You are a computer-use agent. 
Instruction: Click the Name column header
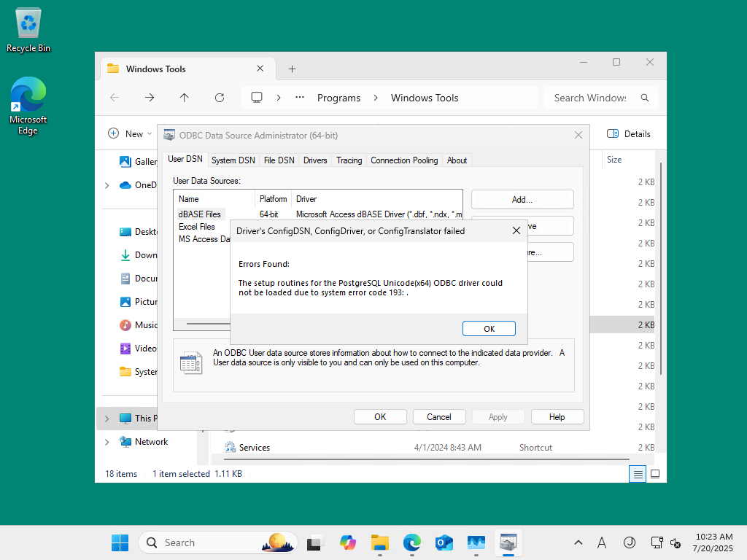tap(214, 199)
